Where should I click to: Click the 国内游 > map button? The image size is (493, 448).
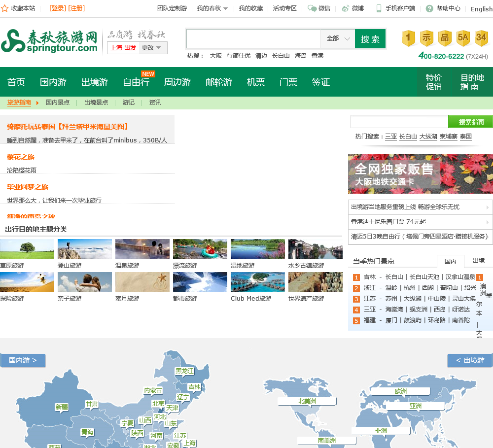coord(23,360)
